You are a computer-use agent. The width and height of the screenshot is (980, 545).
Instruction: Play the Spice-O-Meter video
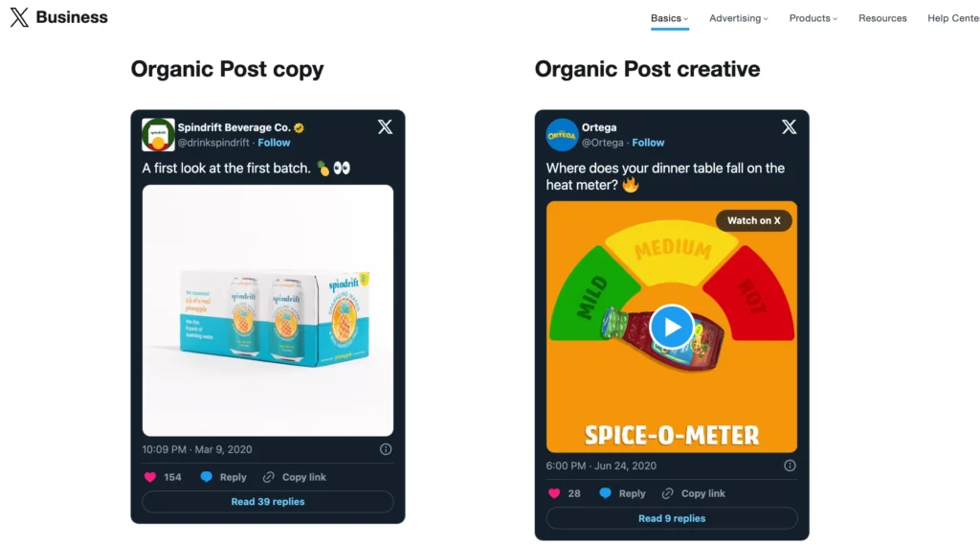click(671, 327)
